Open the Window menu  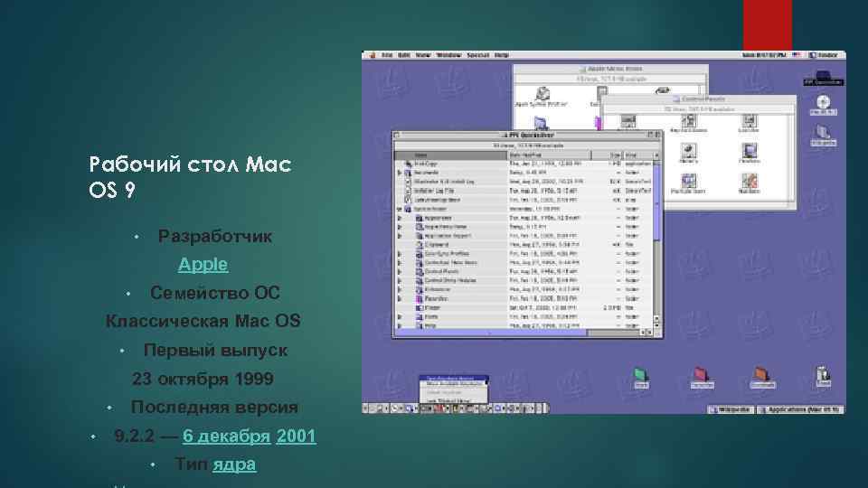(x=448, y=55)
